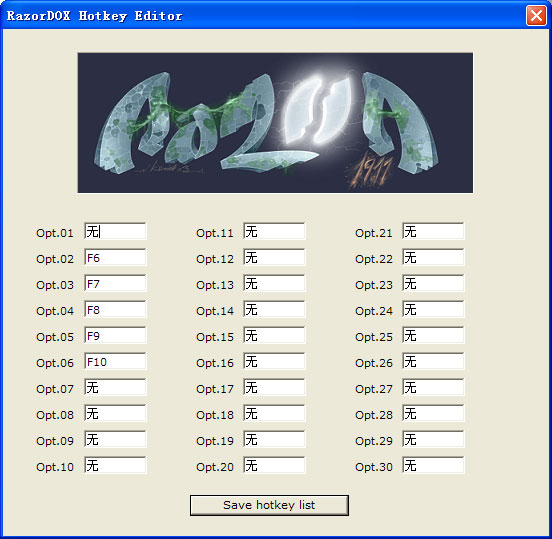The height and width of the screenshot is (539, 552).
Task: Focus the Opt.11 hotkey field
Action: [275, 231]
